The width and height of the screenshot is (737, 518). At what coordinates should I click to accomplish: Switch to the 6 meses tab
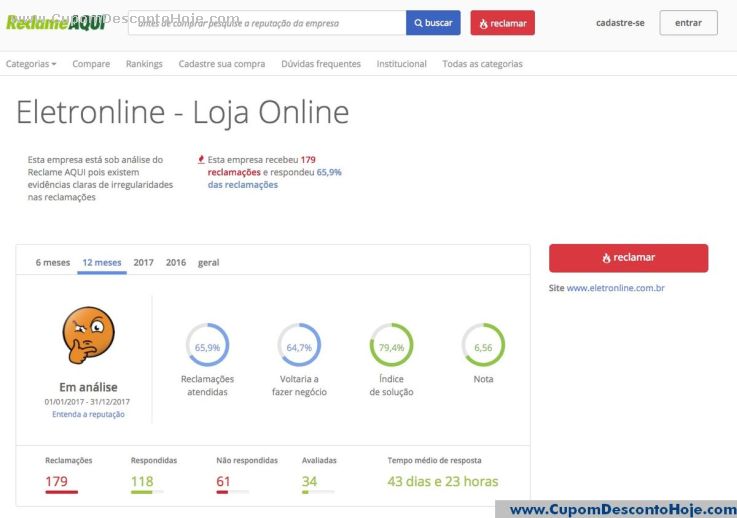tap(53, 262)
